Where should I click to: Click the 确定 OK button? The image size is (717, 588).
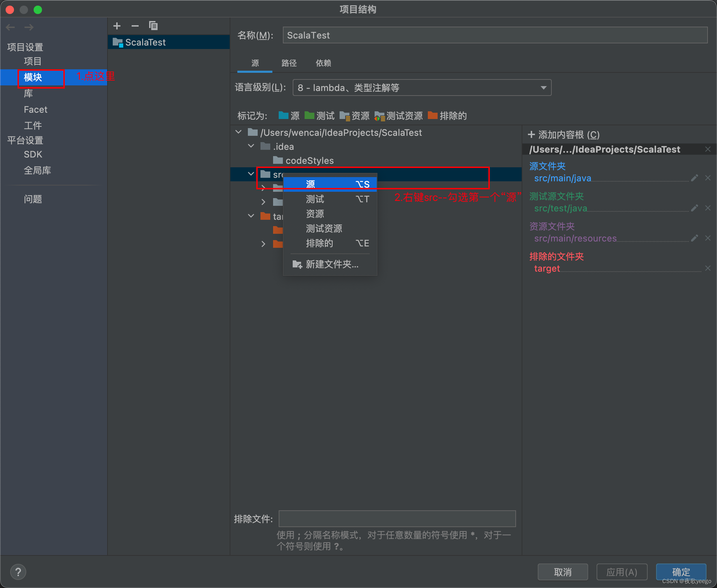point(681,572)
